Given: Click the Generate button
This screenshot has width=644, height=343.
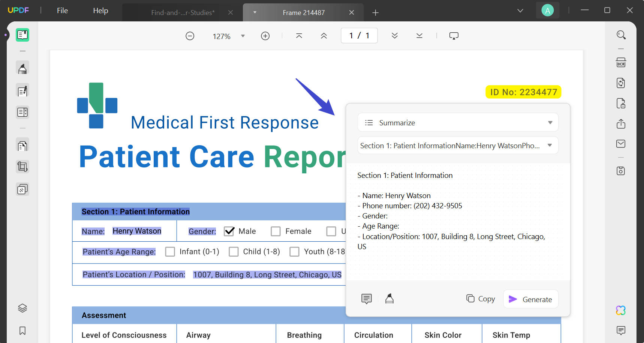Looking at the screenshot, I should (530, 299).
